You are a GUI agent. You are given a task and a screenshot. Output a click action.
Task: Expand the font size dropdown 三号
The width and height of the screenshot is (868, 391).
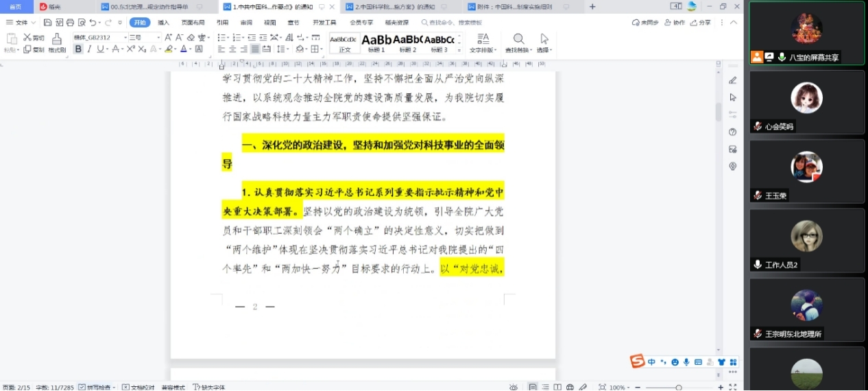(x=159, y=37)
